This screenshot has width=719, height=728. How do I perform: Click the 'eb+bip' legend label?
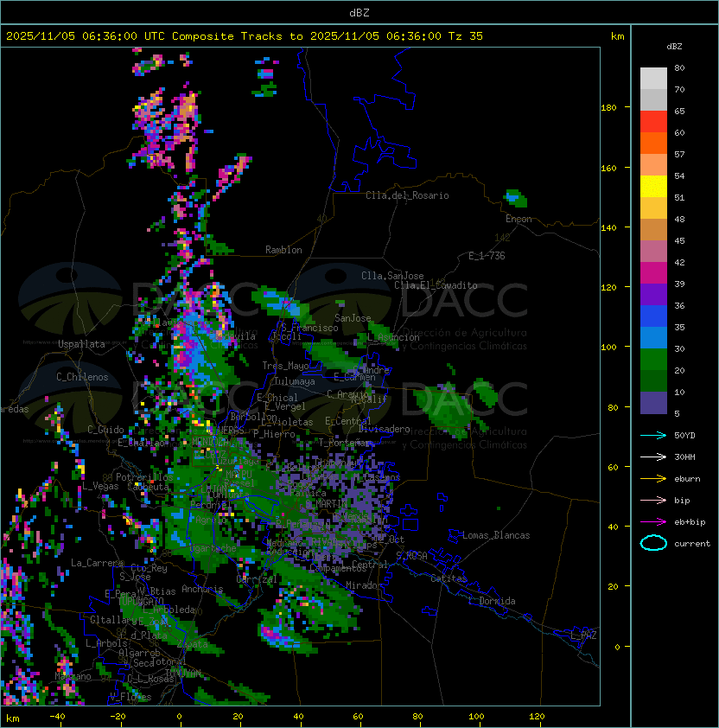pyautogui.click(x=690, y=522)
